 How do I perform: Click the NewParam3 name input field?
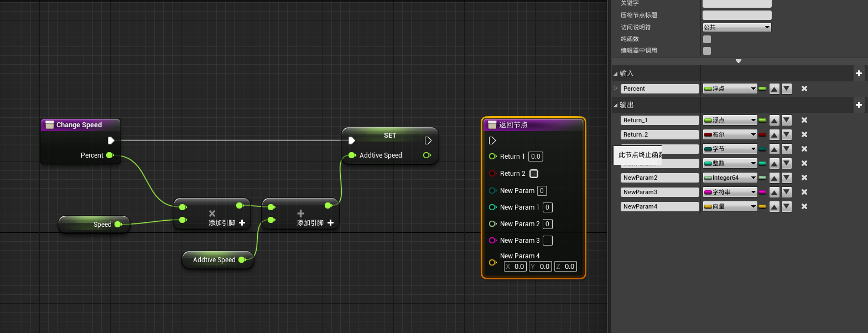point(659,192)
